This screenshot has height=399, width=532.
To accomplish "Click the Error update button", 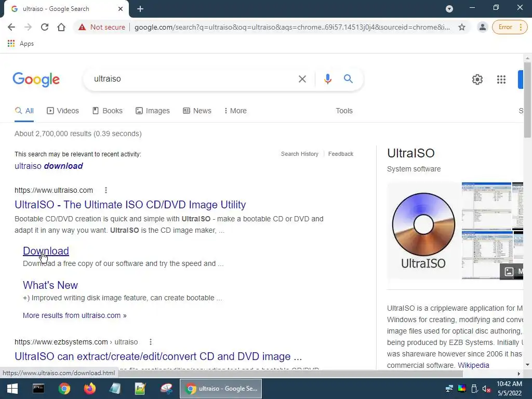I will click(510, 27).
